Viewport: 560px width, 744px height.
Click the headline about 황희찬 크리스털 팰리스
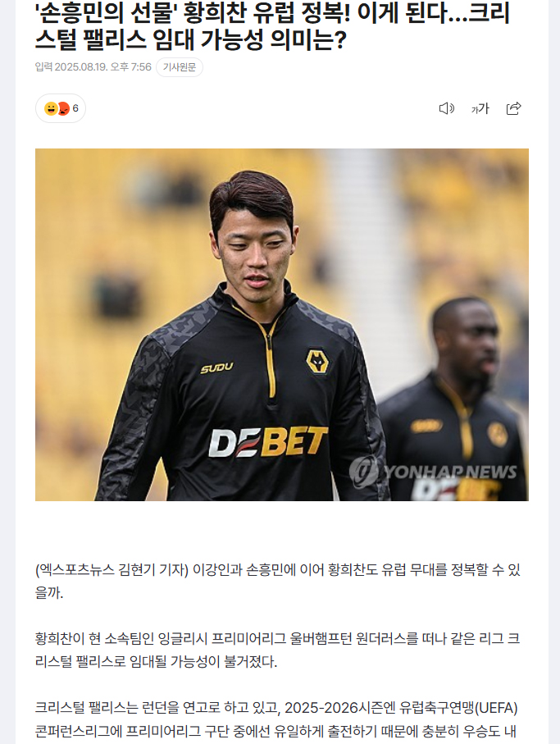point(272,26)
